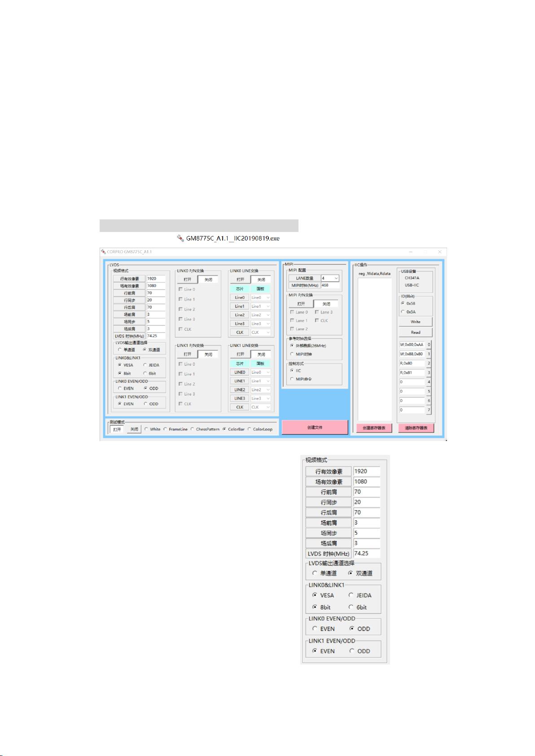Open the LANE数量 dropdown showing 4
Viewport: 535px width, 756px height.
pos(336,278)
